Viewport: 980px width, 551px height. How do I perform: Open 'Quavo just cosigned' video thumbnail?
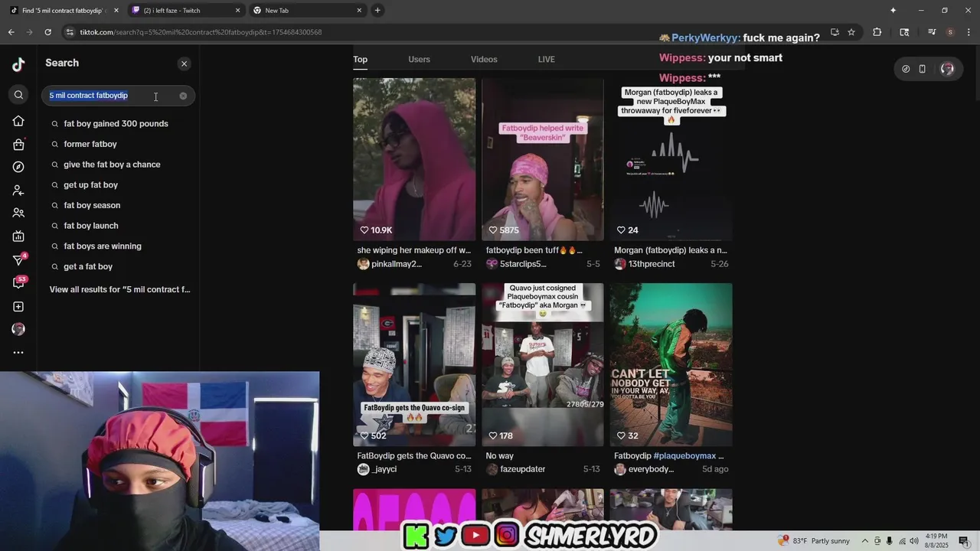pos(543,364)
